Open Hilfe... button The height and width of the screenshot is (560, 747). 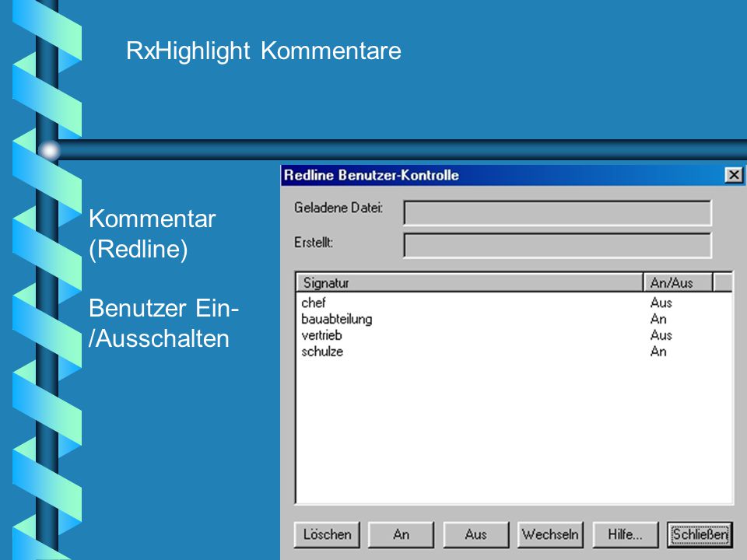point(625,534)
